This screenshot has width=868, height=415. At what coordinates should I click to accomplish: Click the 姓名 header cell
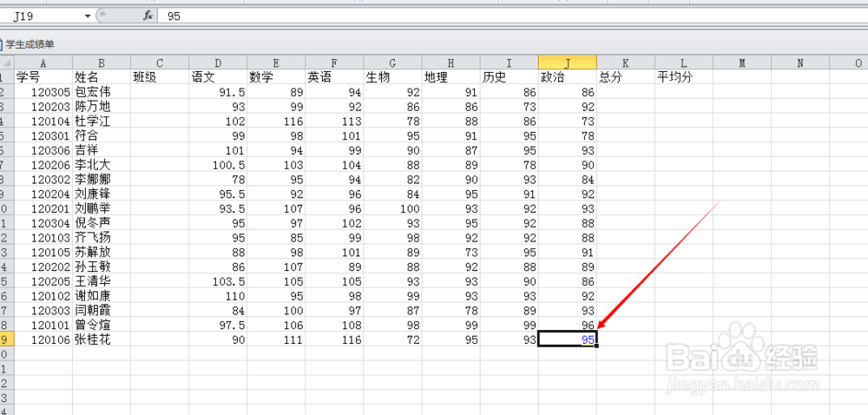pos(102,77)
